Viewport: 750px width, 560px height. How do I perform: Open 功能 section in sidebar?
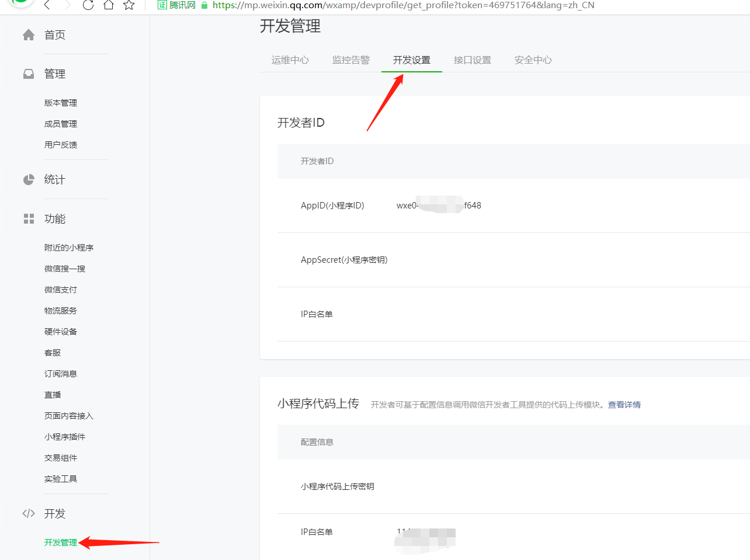point(55,219)
